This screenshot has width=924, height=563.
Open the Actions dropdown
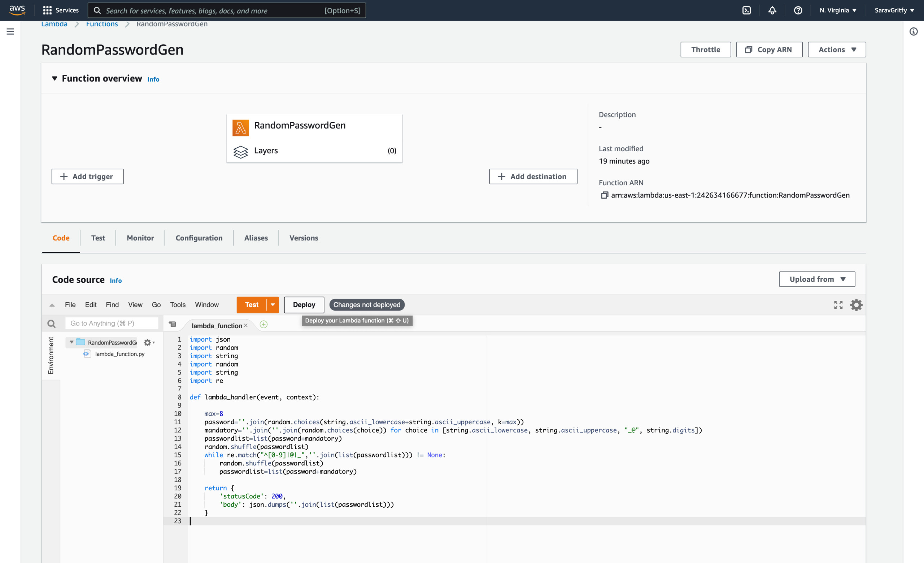click(x=837, y=49)
